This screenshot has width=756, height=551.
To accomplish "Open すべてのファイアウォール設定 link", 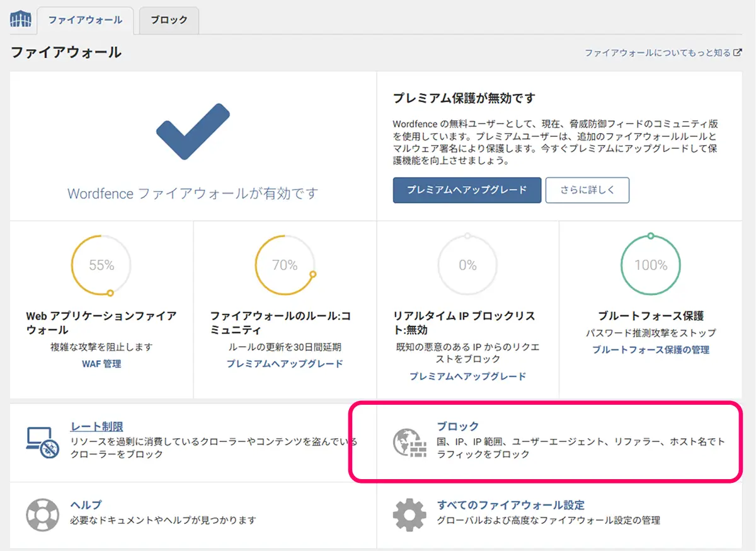I will pos(510,505).
